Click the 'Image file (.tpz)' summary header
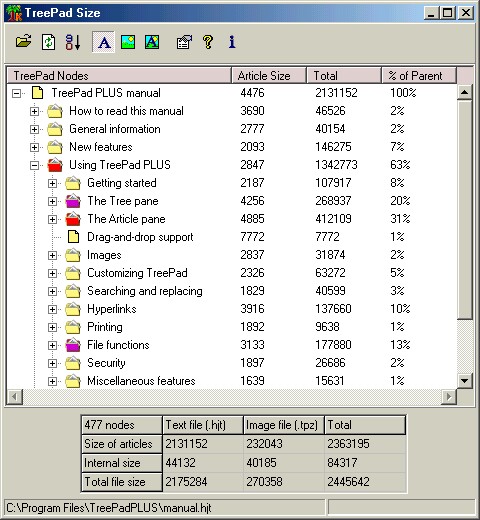 click(x=284, y=425)
